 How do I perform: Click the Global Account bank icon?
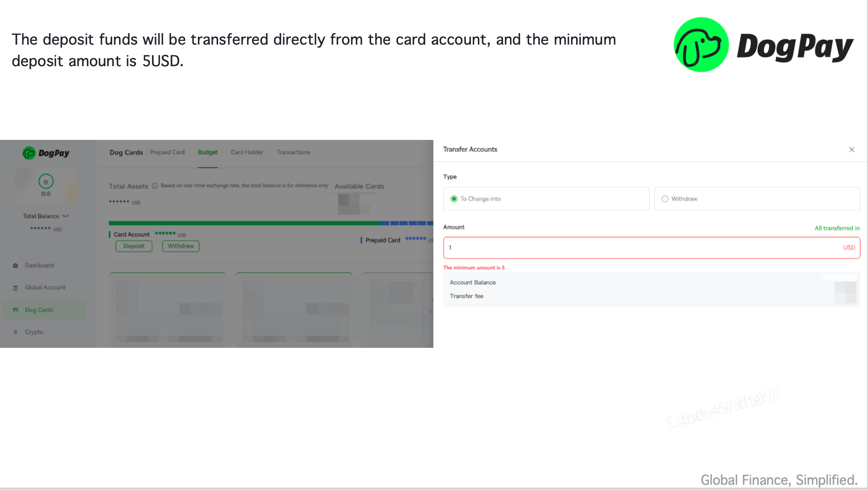[x=15, y=288]
